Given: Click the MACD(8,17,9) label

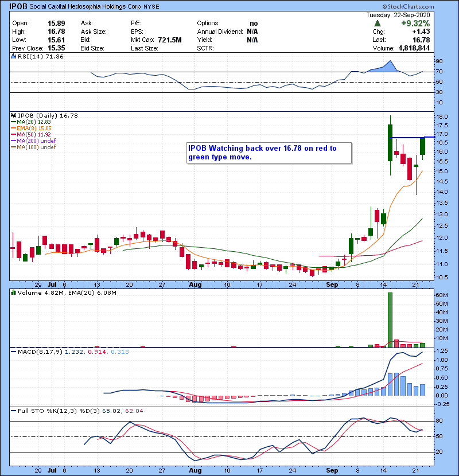Looking at the screenshot, I should (40, 352).
